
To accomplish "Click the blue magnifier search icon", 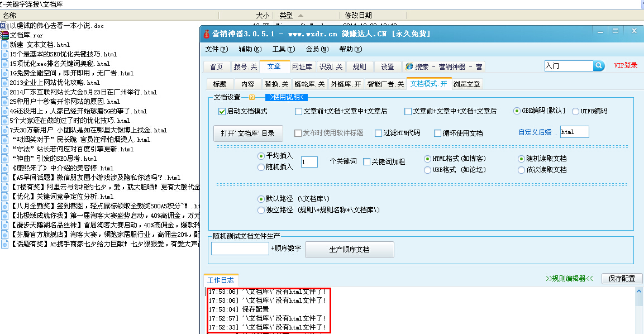I will (599, 65).
